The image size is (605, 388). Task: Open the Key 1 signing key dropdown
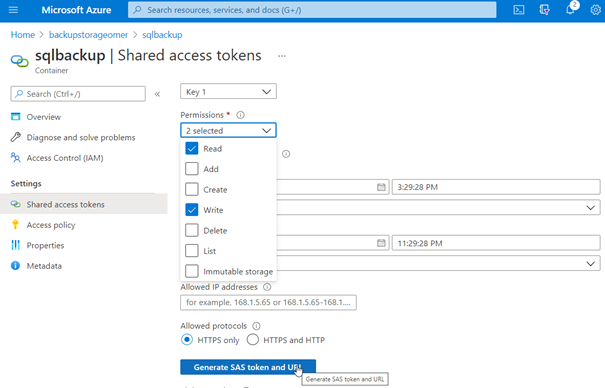[228, 91]
